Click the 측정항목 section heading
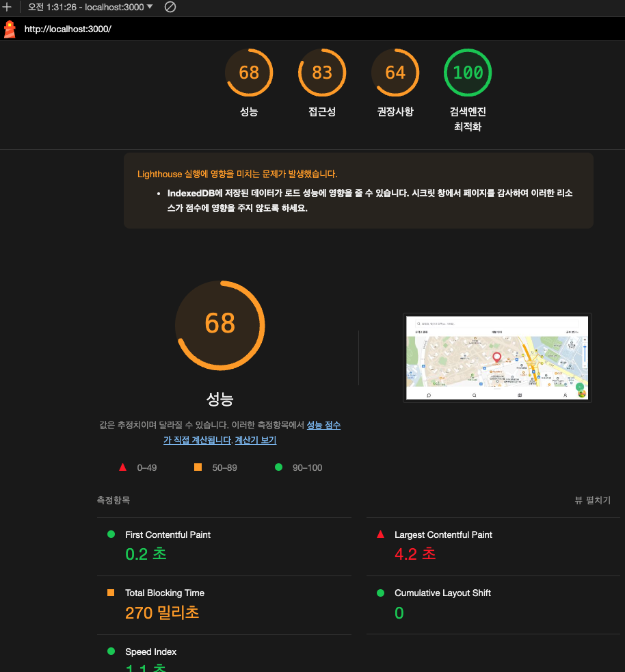Screen dimensions: 625x672 (x=113, y=500)
